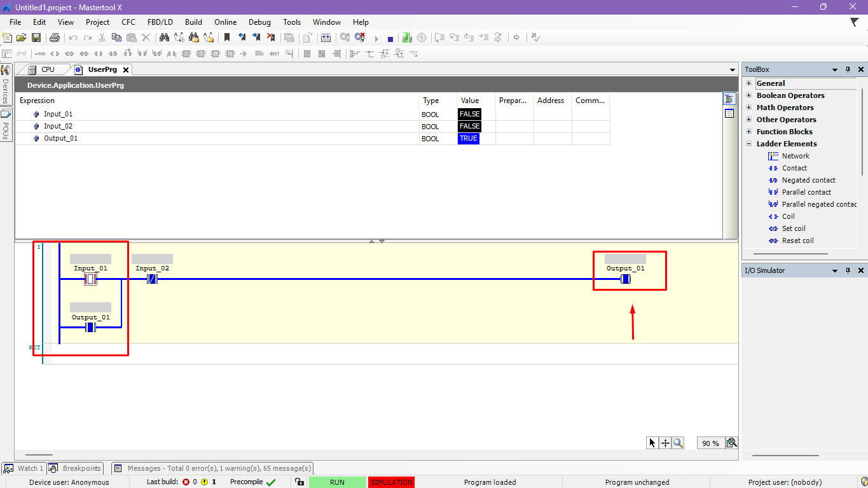Click the Input_01 contact in the ladder diagram
The height and width of the screenshot is (488, 868).
coord(90,279)
